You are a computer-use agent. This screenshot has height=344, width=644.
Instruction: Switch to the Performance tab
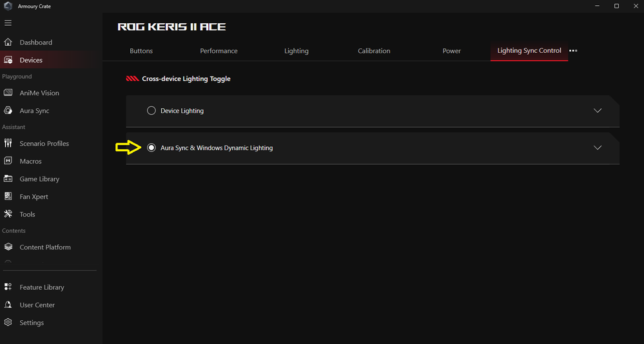click(219, 51)
